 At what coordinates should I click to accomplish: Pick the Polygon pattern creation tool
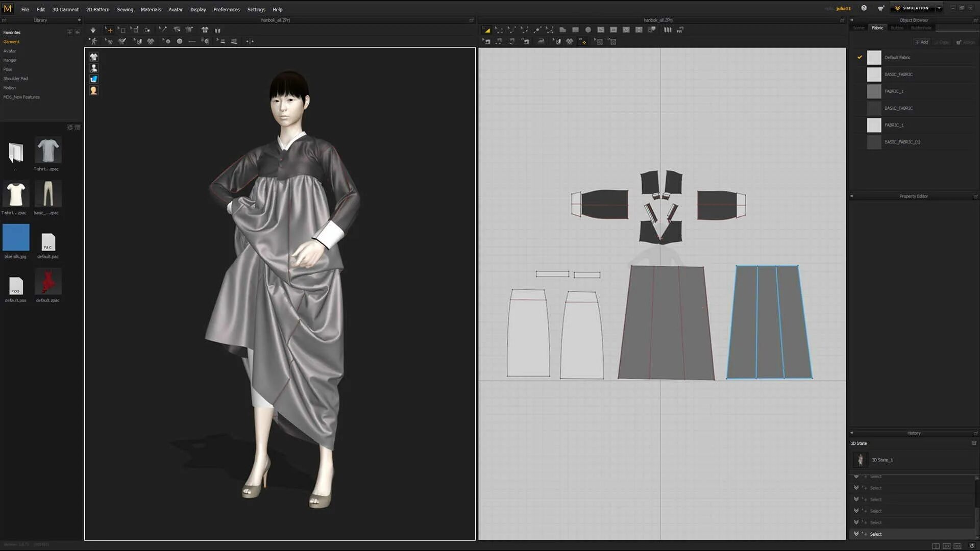pos(562,30)
